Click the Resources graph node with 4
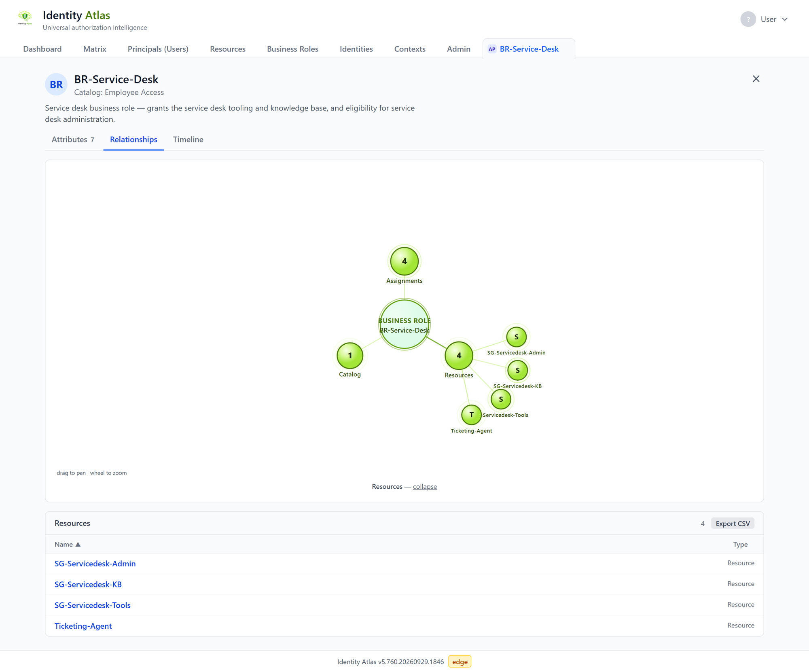 coord(459,356)
